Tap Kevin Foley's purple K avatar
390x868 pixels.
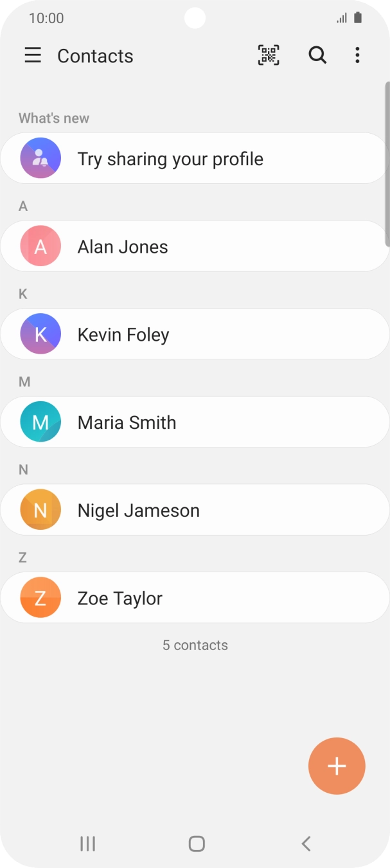[40, 334]
